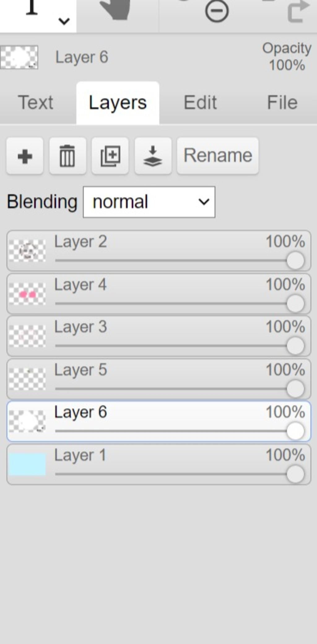Add a new layer with the plus icon

(x=25, y=156)
